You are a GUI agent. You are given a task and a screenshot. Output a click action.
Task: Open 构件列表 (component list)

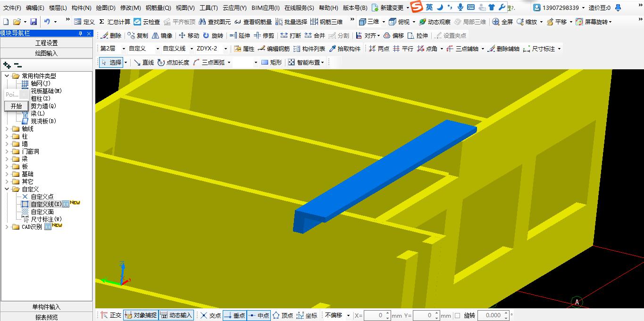click(x=309, y=49)
